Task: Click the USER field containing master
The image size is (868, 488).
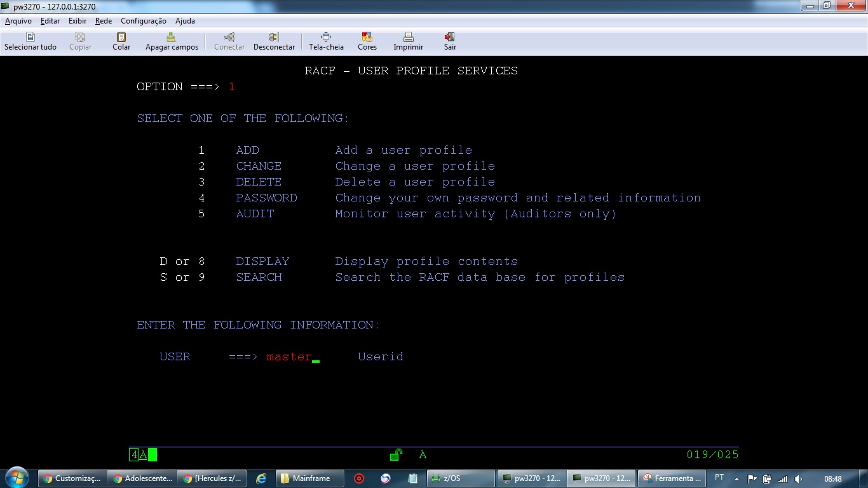Action: (x=289, y=356)
